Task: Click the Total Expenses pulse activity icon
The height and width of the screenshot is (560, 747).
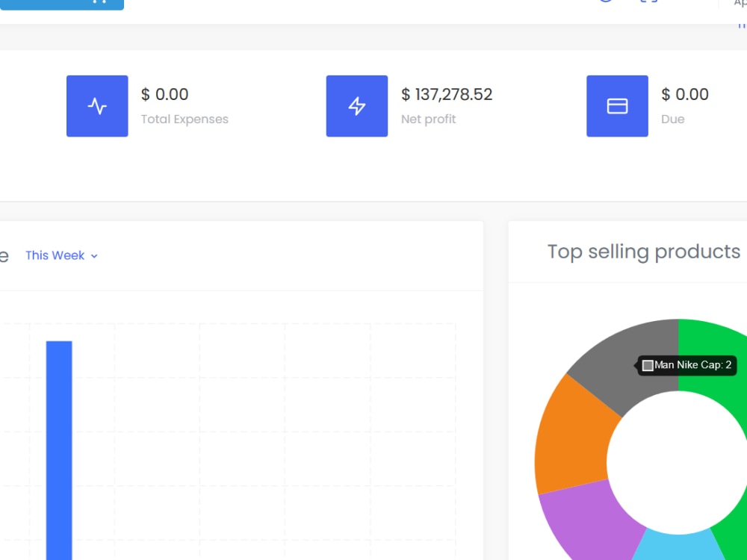Action: click(x=97, y=106)
